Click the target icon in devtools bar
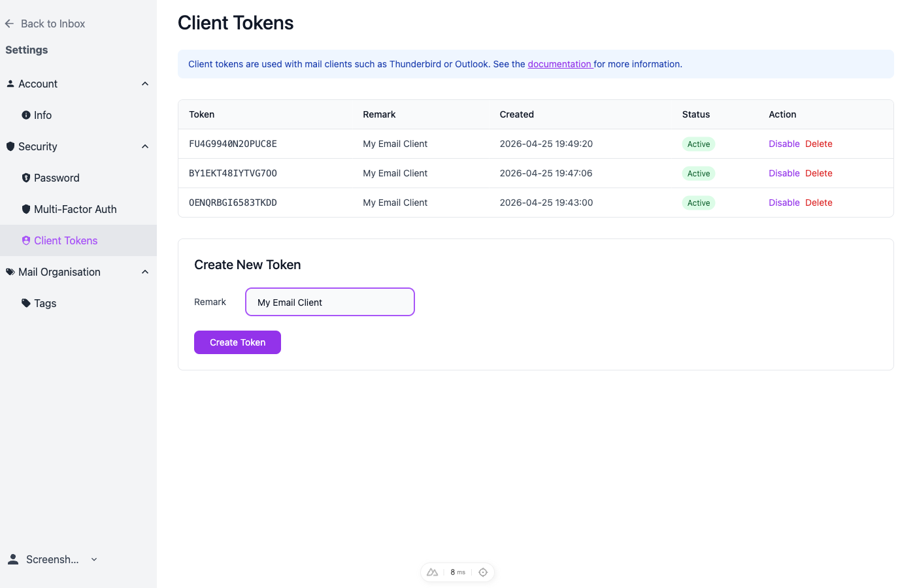Image resolution: width=915 pixels, height=588 pixels. [483, 572]
